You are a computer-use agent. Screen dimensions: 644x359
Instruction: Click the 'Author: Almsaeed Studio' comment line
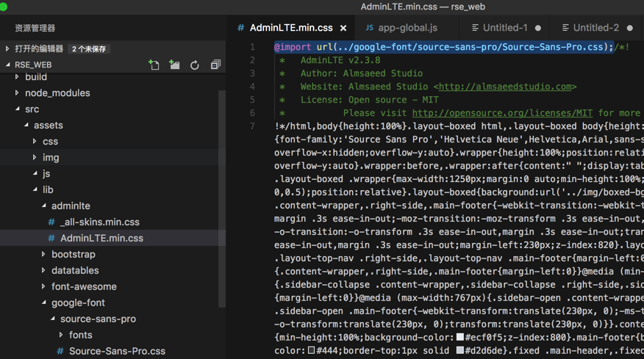pos(362,73)
